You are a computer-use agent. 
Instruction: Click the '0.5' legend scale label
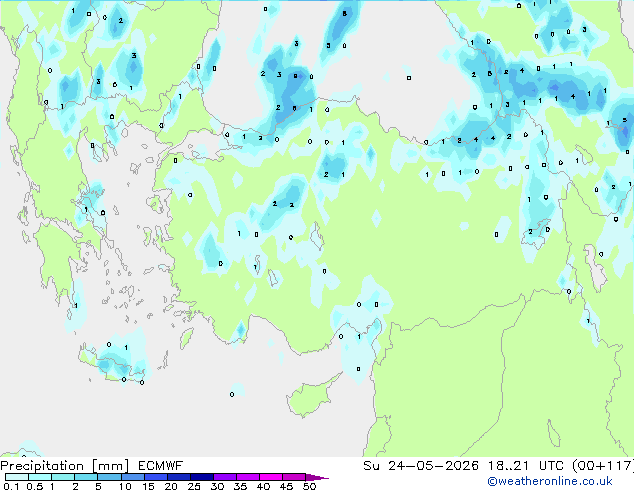[x=35, y=486]
